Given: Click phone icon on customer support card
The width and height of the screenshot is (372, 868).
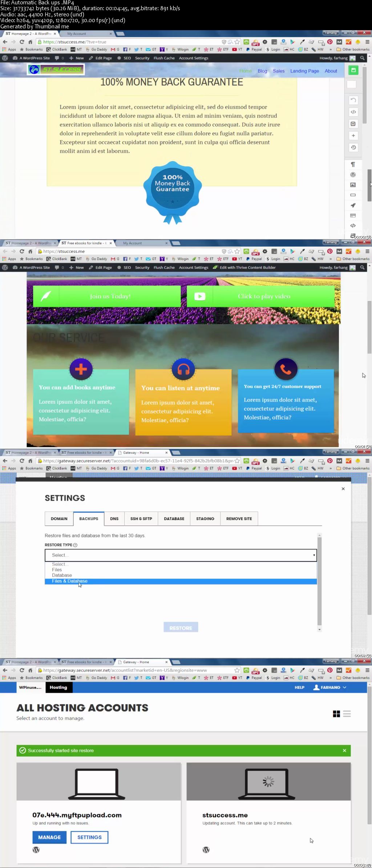Looking at the screenshot, I should point(286,369).
